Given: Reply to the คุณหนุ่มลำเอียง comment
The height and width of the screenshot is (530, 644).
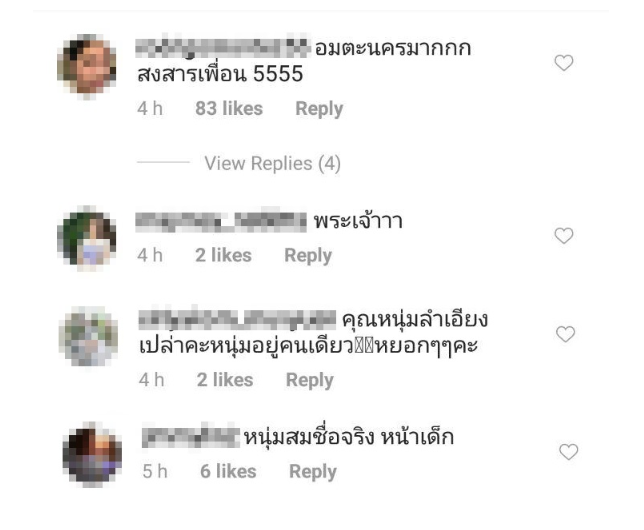Looking at the screenshot, I should tap(310, 380).
